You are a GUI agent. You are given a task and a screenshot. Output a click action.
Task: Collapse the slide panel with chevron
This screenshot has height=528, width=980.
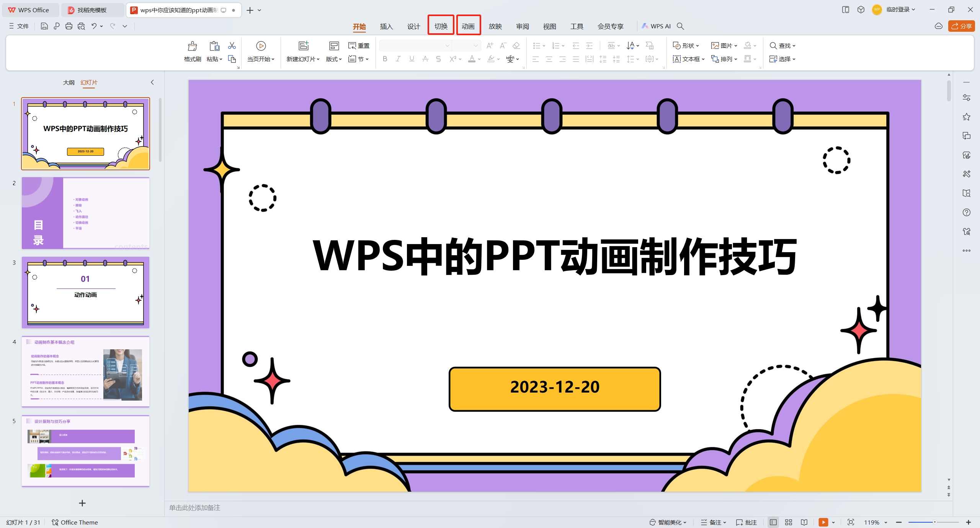click(152, 82)
